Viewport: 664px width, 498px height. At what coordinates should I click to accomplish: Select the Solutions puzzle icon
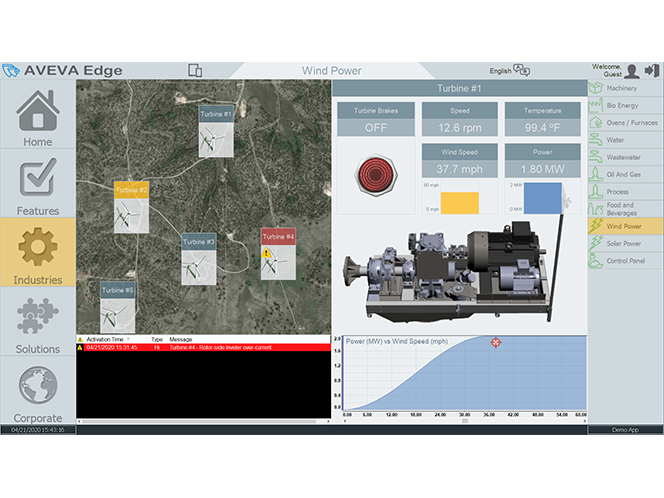coord(38,320)
